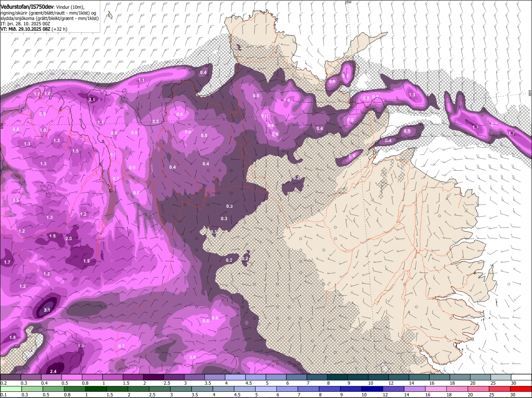This screenshot has height=398, width=532.
Task: Pick rain legend swatch between 3 and 3.5
Action: 181,389
